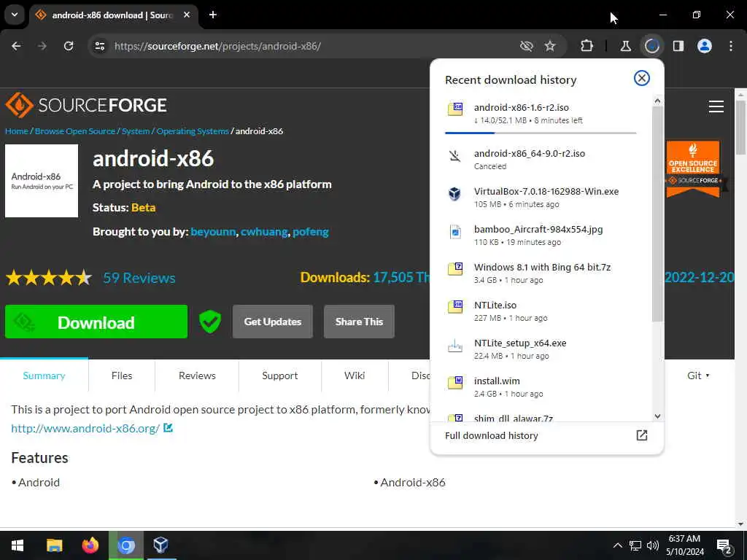
Task: Open Chrome Labs flask icon
Action: [625, 46]
